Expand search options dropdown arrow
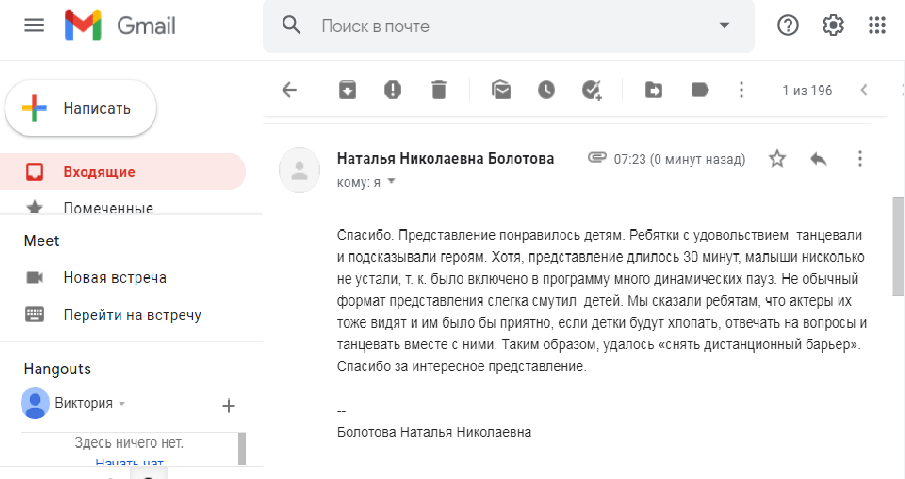The image size is (905, 479). pos(724,25)
